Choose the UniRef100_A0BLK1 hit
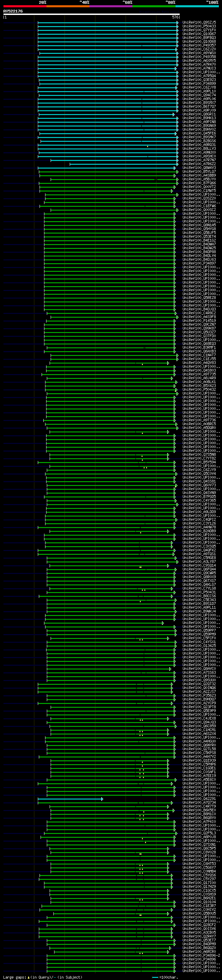The image size is (222, 980). pyautogui.click(x=199, y=382)
